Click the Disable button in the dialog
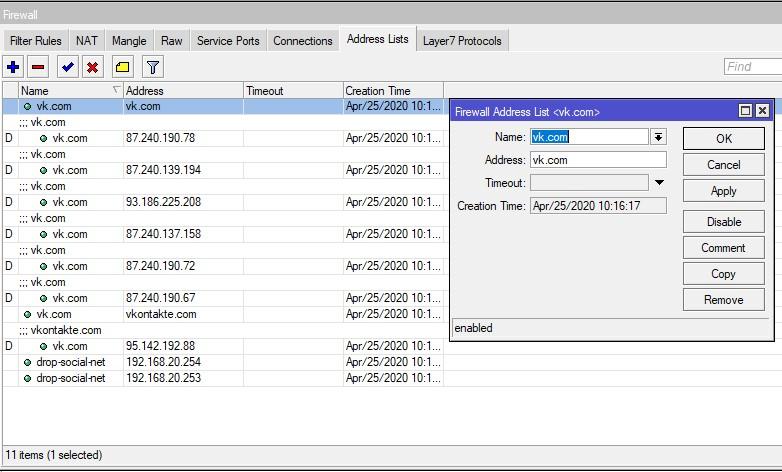Image resolution: width=782 pixels, height=472 pixels. coord(724,222)
